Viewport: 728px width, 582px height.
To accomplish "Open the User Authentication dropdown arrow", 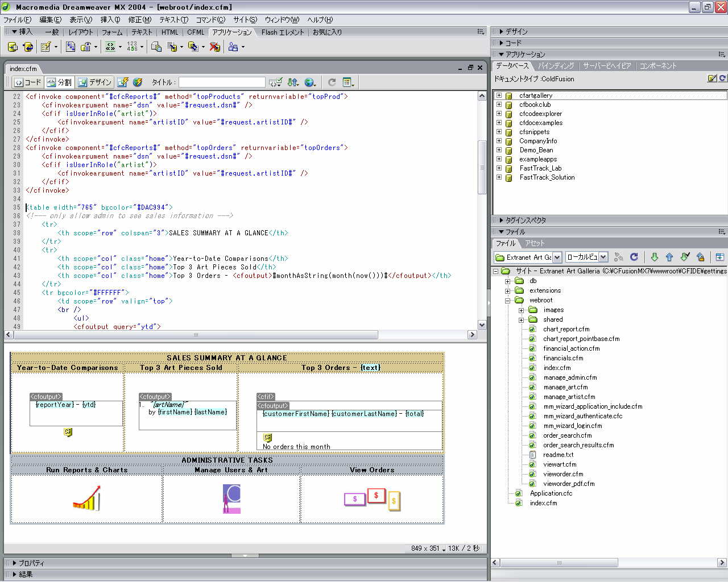I will [x=243, y=47].
